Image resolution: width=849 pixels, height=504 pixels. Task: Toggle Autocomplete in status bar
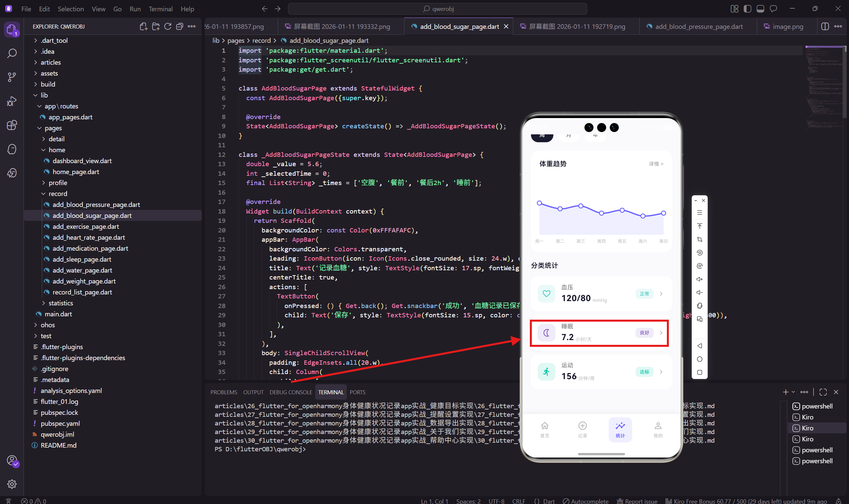click(x=585, y=501)
